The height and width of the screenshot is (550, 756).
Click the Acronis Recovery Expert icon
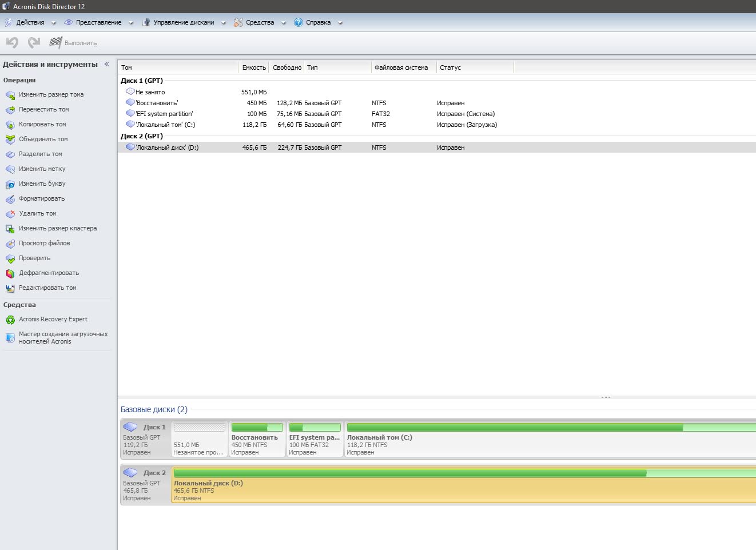click(x=10, y=320)
